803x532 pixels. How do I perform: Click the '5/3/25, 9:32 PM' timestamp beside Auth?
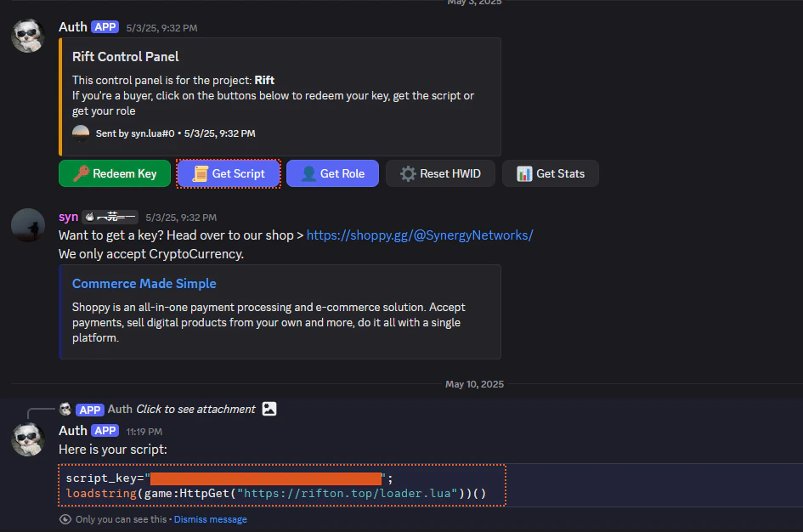tap(161, 28)
